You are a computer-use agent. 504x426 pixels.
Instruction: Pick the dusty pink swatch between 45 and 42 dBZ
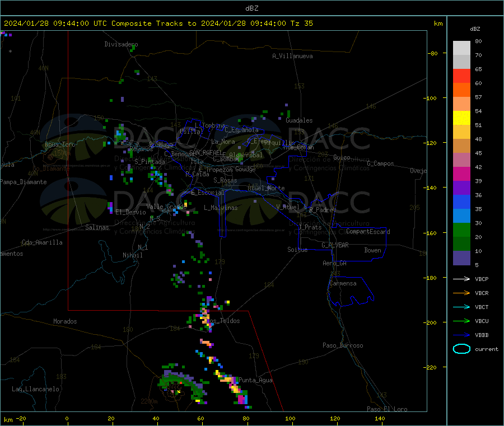(461, 160)
